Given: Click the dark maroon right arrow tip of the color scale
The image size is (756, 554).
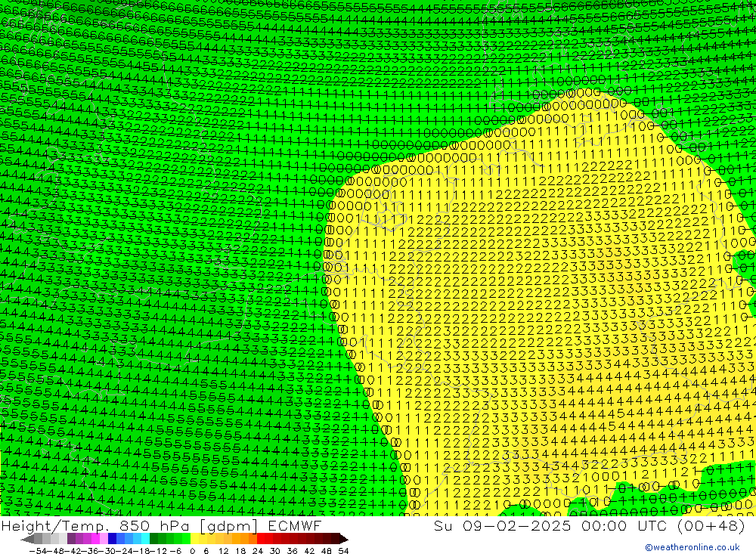Looking at the screenshot, I should pos(343,540).
